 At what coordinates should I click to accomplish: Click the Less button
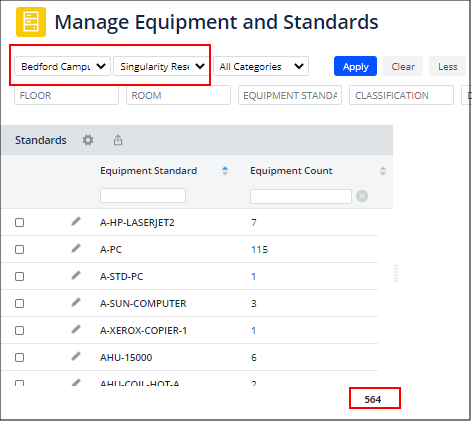pyautogui.click(x=448, y=66)
